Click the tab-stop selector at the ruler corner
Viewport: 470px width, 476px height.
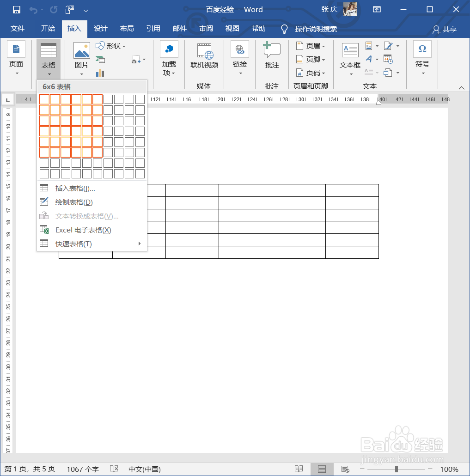tap(8, 99)
